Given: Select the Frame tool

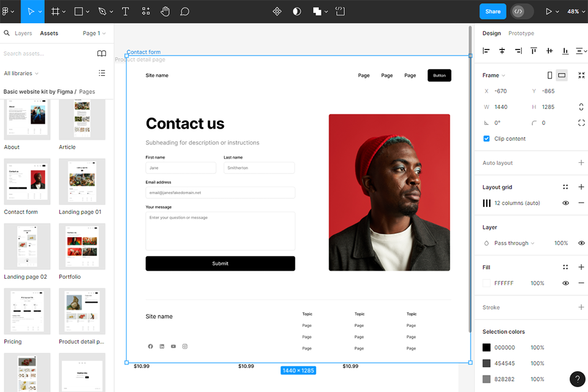Looking at the screenshot, I should (55, 12).
